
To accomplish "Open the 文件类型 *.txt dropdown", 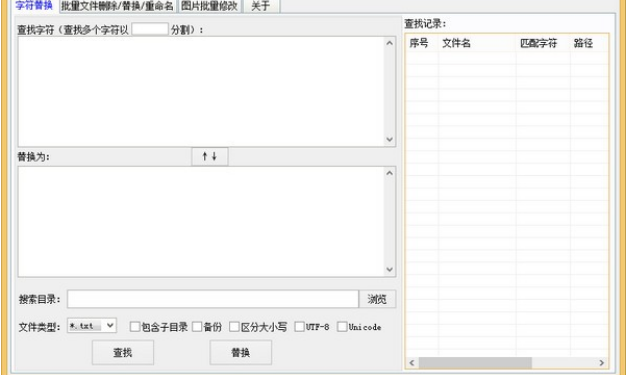I will [92, 326].
